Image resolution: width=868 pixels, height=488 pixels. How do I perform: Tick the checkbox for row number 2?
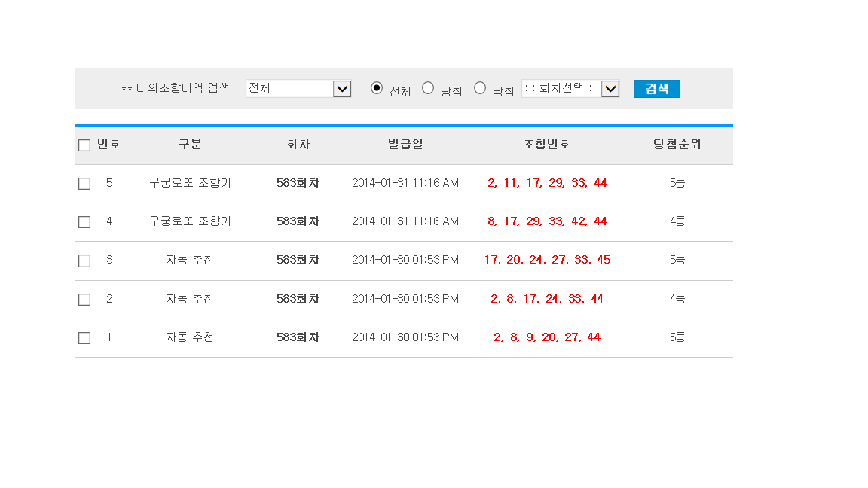(84, 299)
